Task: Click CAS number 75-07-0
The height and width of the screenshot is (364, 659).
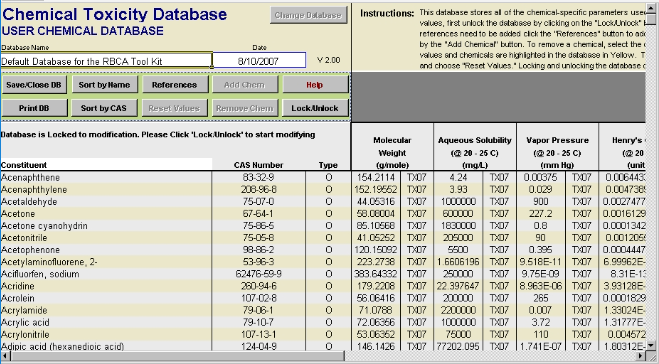Action: (258, 202)
